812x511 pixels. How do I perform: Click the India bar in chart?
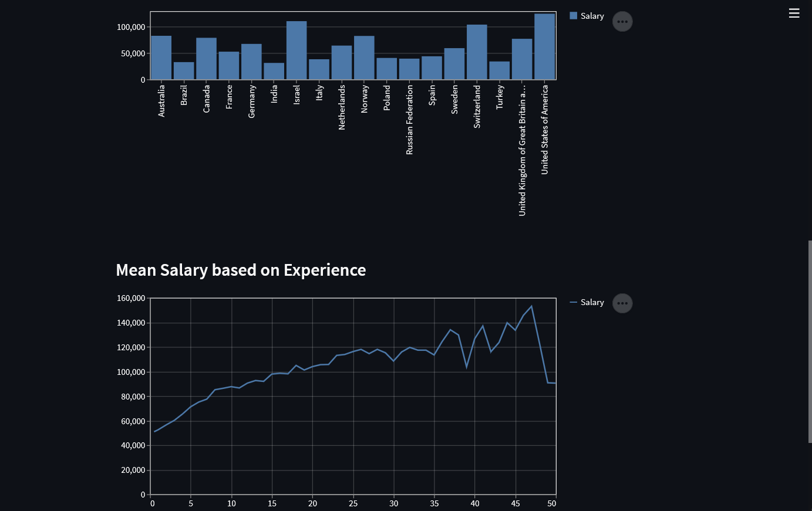(x=274, y=71)
